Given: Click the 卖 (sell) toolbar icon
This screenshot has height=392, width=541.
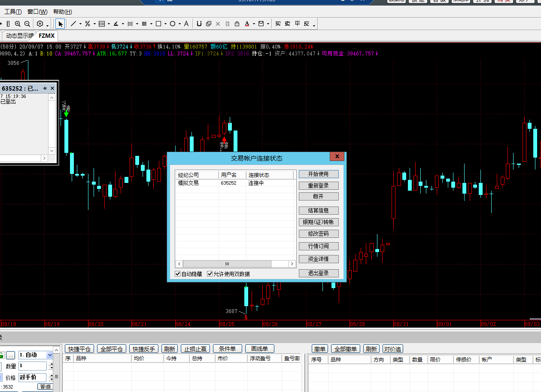Looking at the screenshot, I should (288, 24).
